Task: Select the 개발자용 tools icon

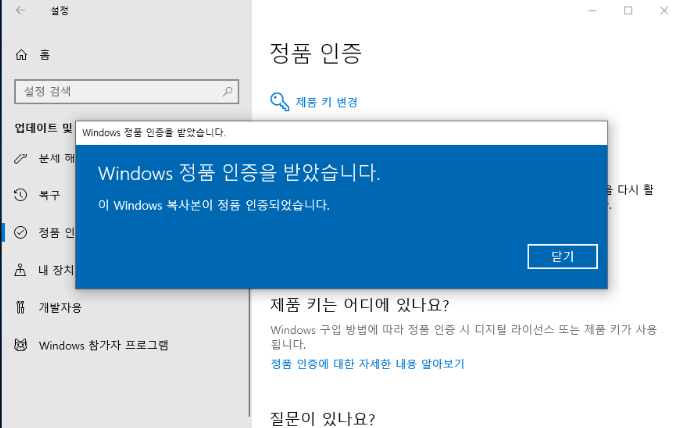Action: click(x=20, y=307)
